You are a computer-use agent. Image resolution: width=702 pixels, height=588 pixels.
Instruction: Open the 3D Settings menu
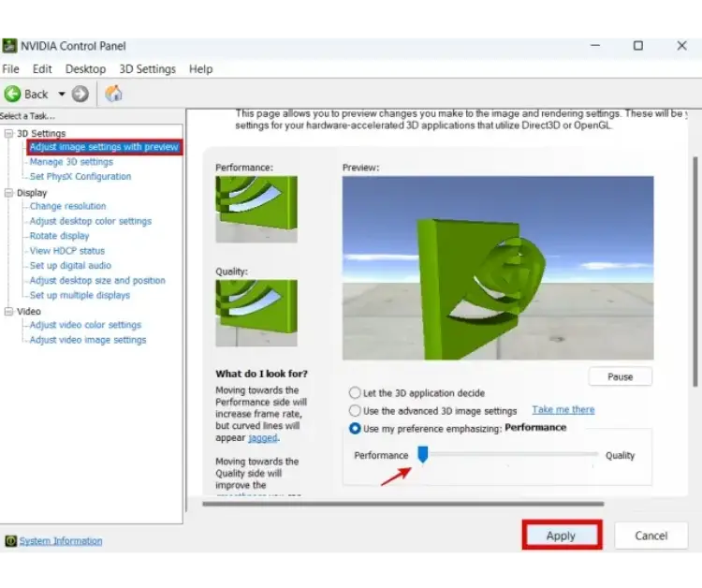147,69
